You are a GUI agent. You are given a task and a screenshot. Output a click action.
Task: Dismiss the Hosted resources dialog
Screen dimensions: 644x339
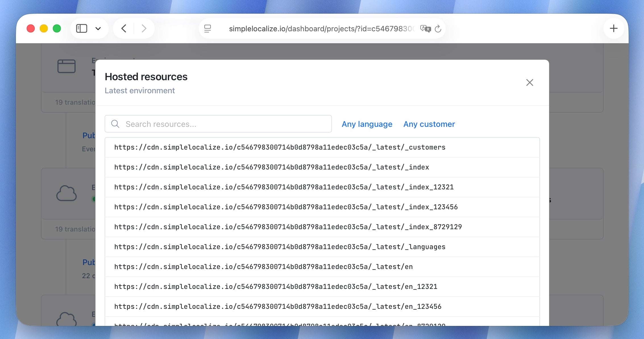tap(529, 82)
